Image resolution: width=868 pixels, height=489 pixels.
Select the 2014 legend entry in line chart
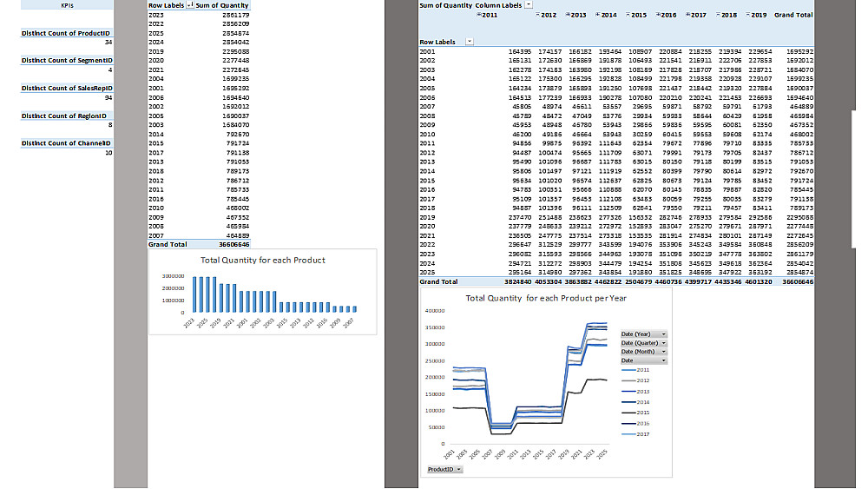tap(635, 402)
